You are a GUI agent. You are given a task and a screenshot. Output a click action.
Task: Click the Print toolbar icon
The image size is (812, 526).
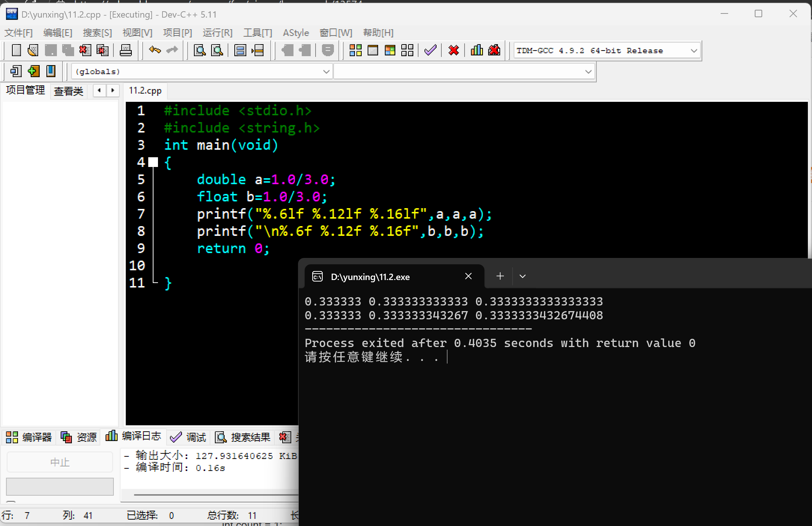click(x=125, y=50)
